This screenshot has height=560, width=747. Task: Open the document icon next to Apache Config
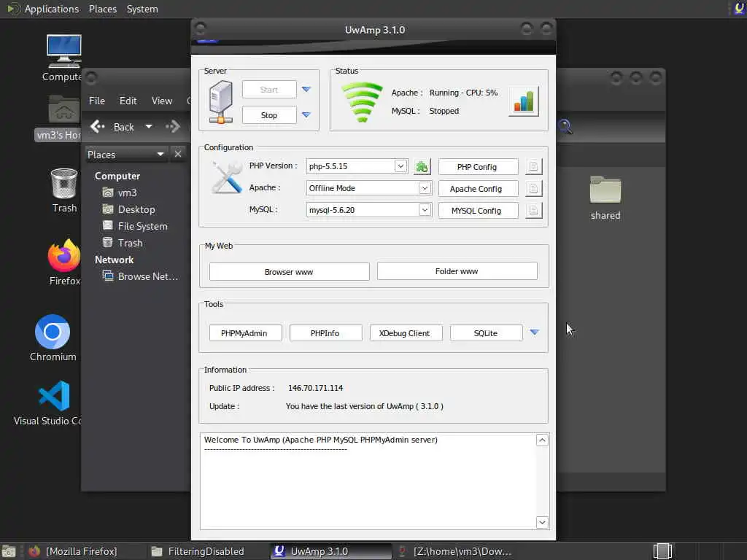coord(533,189)
